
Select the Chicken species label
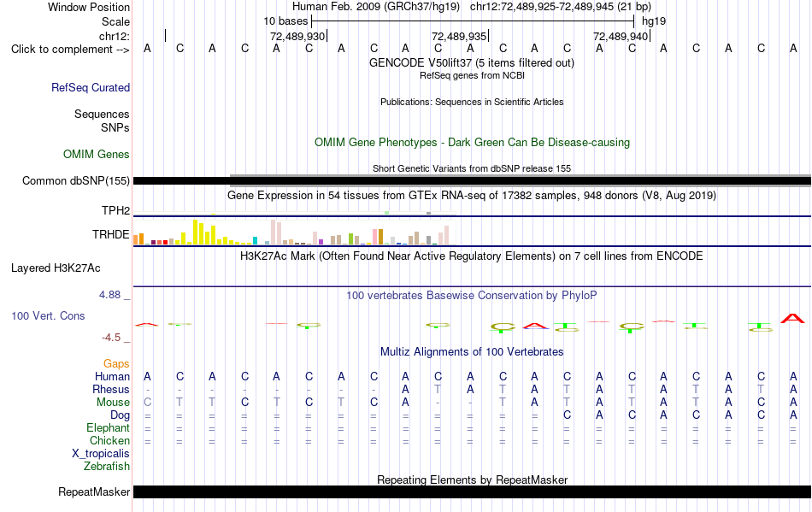pyautogui.click(x=109, y=440)
